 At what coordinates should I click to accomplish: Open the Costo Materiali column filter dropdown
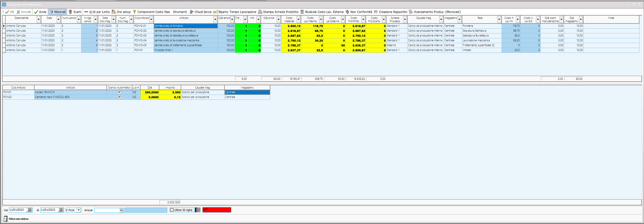(298, 19)
